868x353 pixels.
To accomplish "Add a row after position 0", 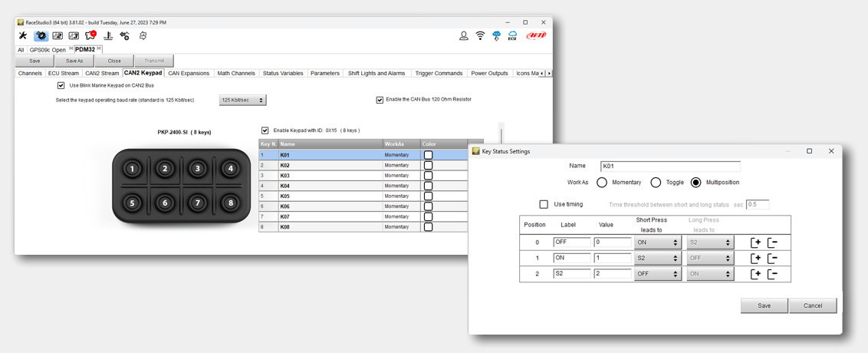I will tap(755, 242).
